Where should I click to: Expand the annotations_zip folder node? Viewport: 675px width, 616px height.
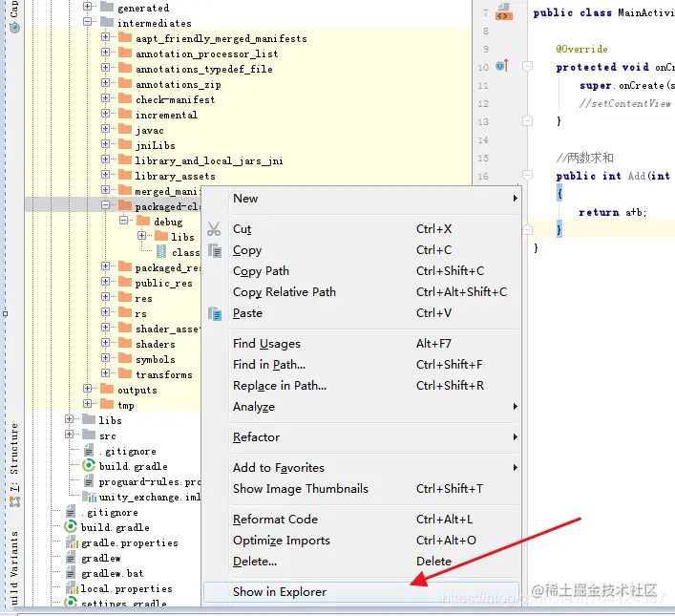point(105,83)
